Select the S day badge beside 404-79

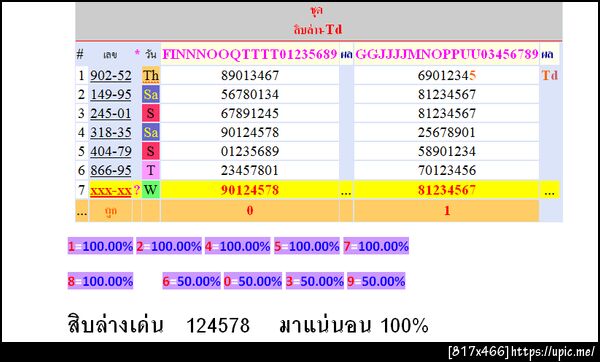151,151
